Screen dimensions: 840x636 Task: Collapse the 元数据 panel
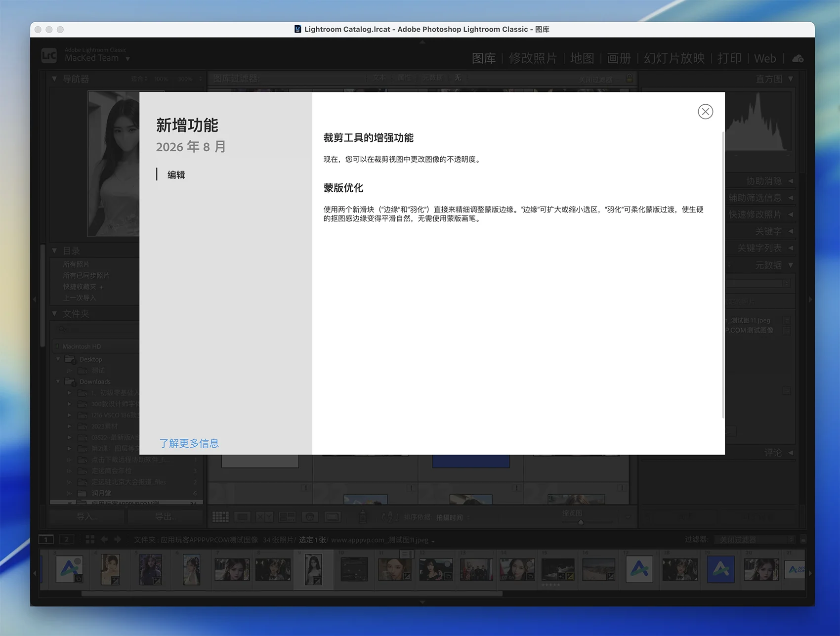pyautogui.click(x=791, y=265)
